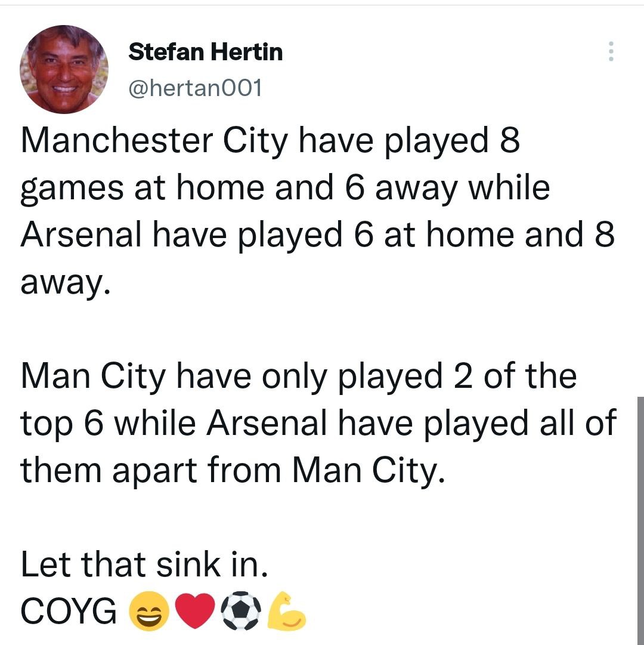644x645 pixels.
Task: Click the line 'games at home and 6 away while'
Action: click(x=285, y=189)
